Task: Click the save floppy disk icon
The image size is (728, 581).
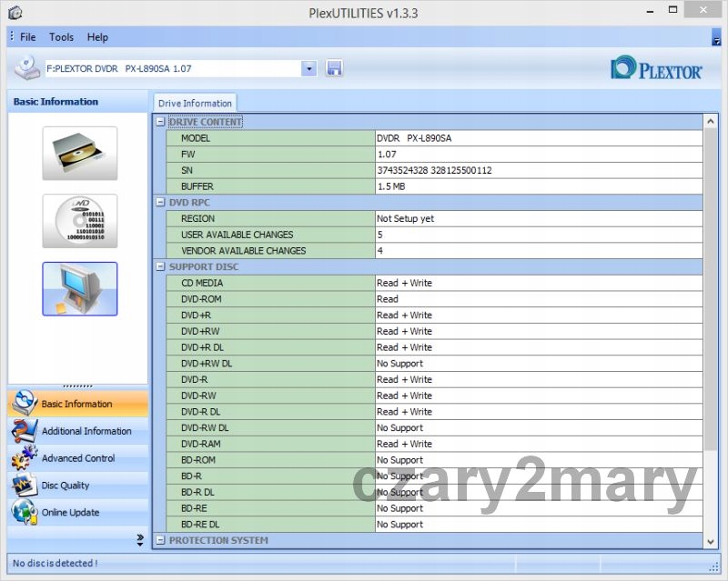Action: (334, 68)
